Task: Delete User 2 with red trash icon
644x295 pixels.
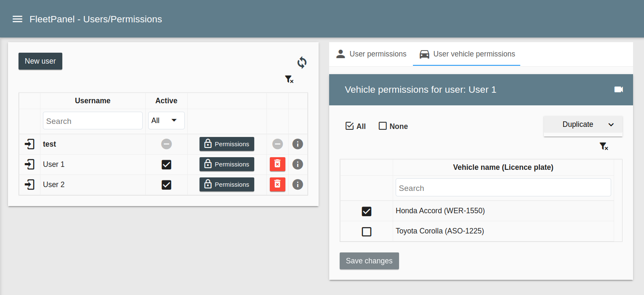Action: (x=277, y=185)
